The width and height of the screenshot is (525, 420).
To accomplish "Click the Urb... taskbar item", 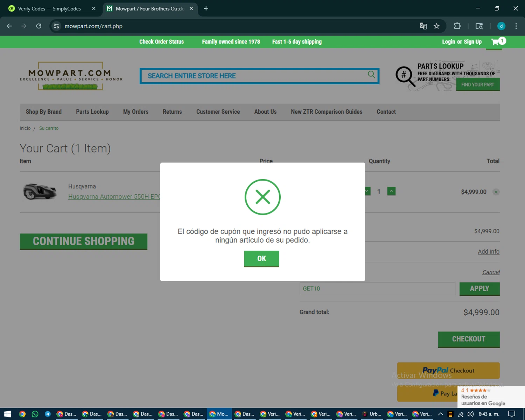I will tap(372, 414).
